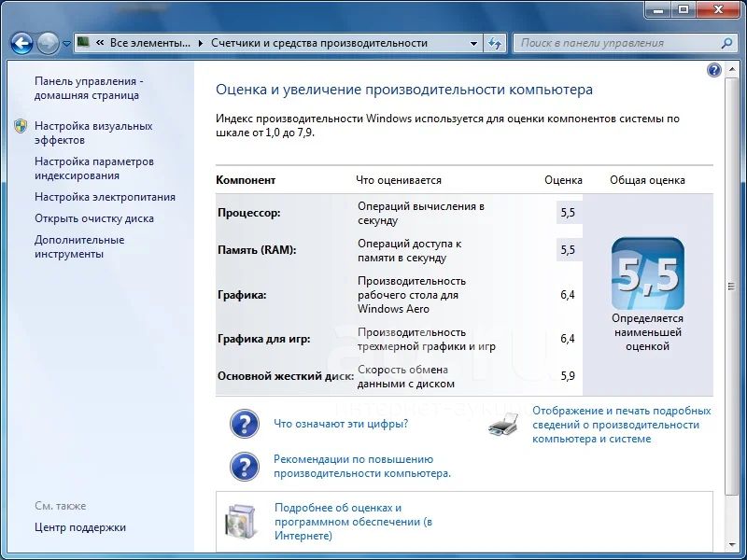Screen dimensions: 747x560
Task: Select the 'Все элементы...' breadcrumb
Action: click(x=150, y=43)
